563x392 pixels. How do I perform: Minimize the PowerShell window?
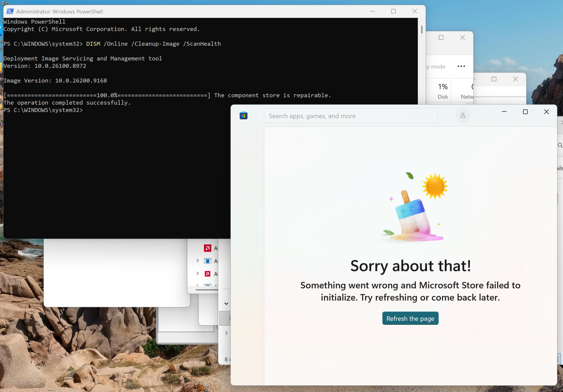(x=372, y=11)
